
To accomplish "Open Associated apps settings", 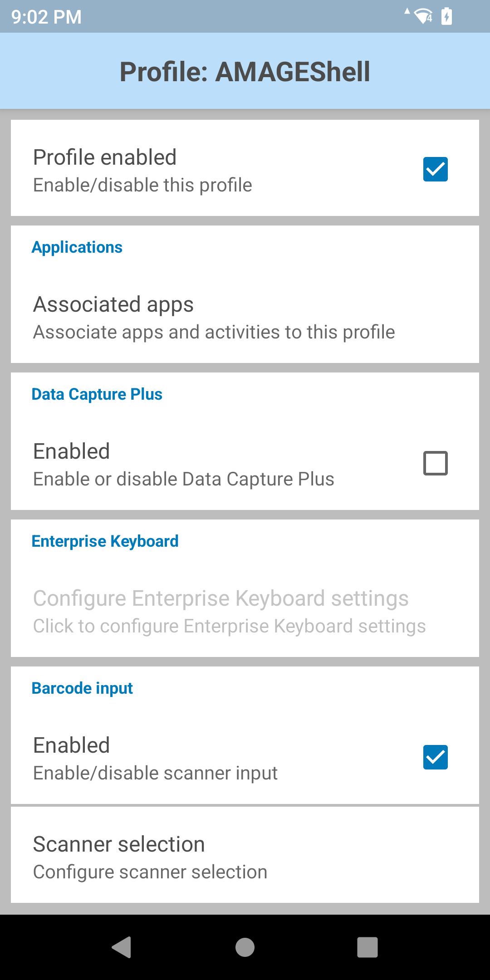I will pyautogui.click(x=214, y=318).
